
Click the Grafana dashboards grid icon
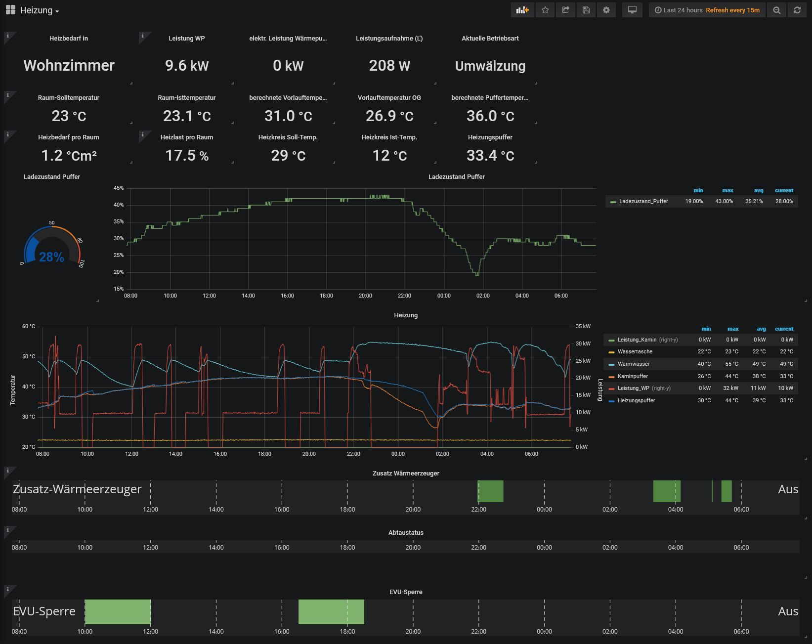[10, 10]
